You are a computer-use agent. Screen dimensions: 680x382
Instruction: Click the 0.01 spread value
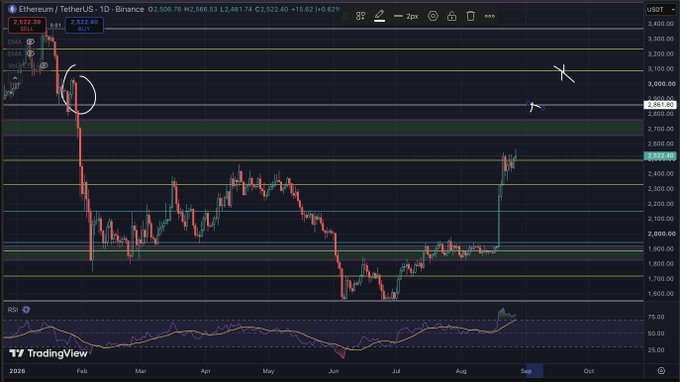tap(56, 25)
